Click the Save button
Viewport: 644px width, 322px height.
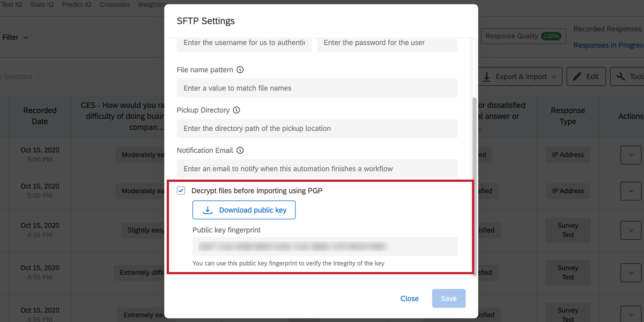click(449, 298)
